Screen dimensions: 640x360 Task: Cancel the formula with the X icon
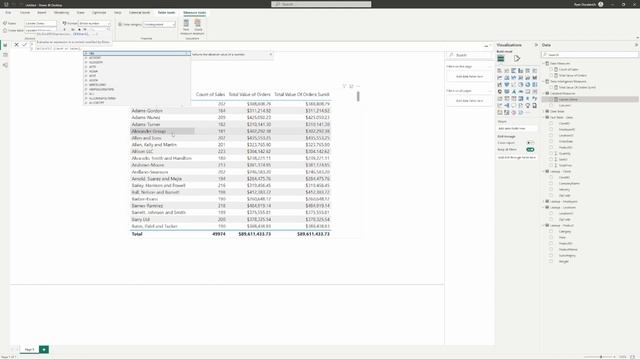click(16, 44)
